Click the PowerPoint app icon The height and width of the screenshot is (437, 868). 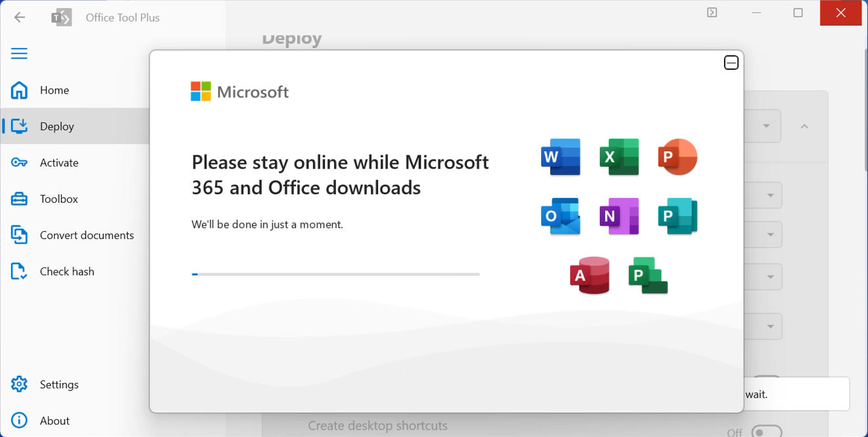677,157
